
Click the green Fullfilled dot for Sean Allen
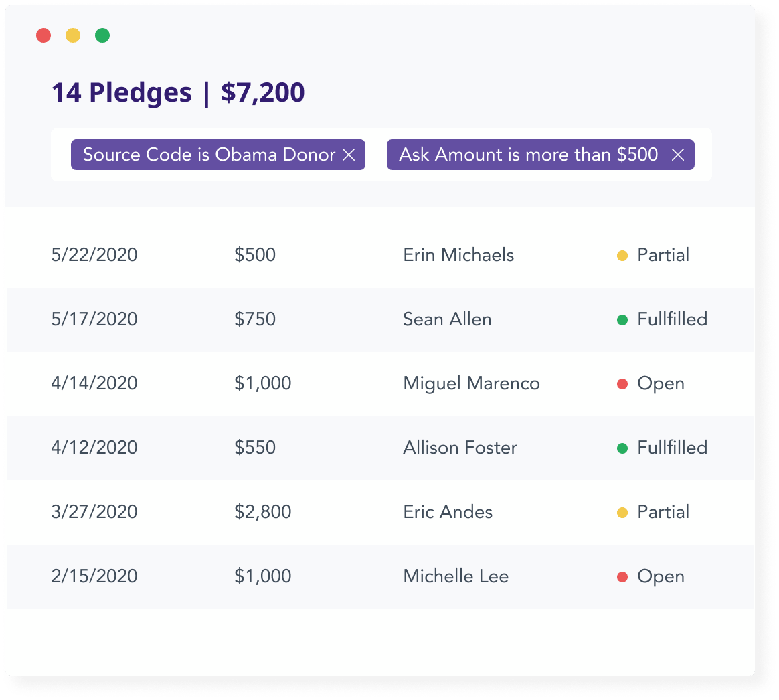click(622, 320)
